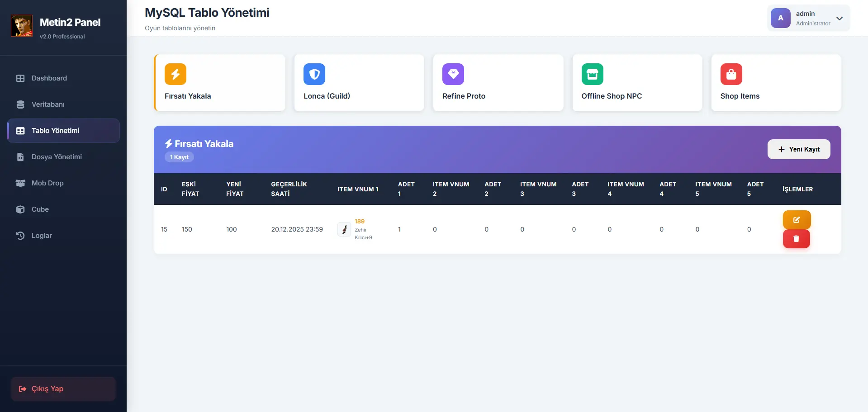
Task: Expand the admin user dropdown chevron
Action: pos(840,19)
